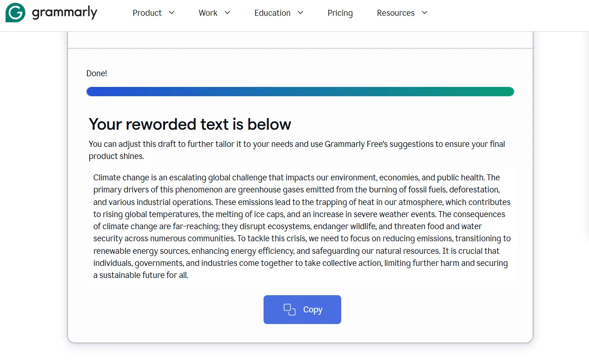Select Pricing in the navigation bar
The width and height of the screenshot is (589, 364).
(x=340, y=13)
